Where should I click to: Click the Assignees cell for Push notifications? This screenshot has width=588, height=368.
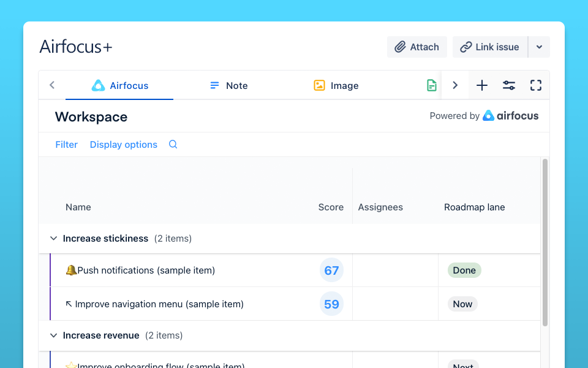(395, 270)
